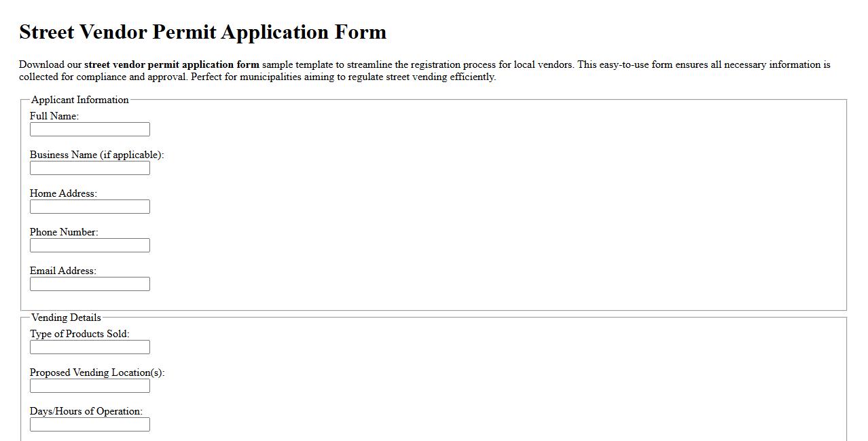Viewport: 868px width, 441px height.
Task: Select the Full Name label
Action: (53, 115)
